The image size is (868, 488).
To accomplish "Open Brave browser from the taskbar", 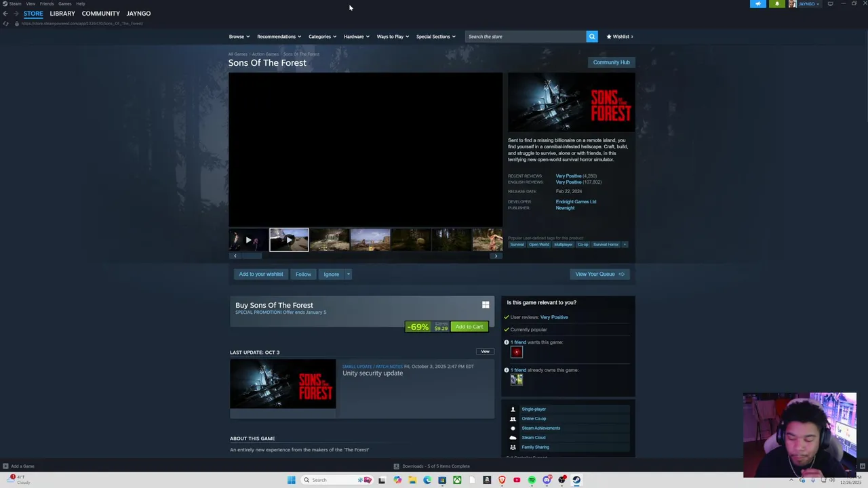I will 502,480.
